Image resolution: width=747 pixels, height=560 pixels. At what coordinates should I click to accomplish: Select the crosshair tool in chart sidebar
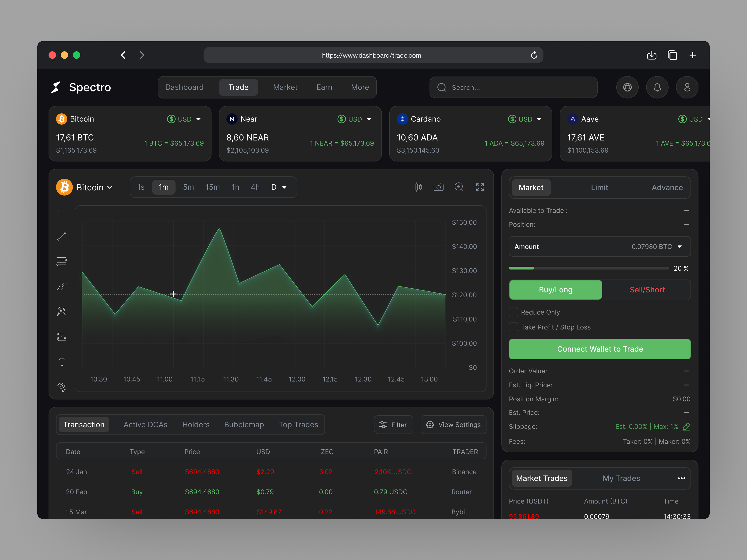click(x=62, y=211)
